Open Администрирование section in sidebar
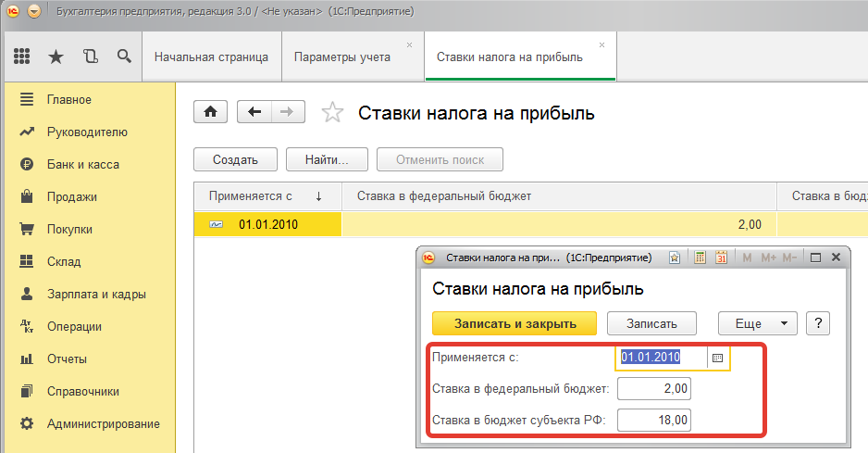868x453 pixels. pos(103,424)
